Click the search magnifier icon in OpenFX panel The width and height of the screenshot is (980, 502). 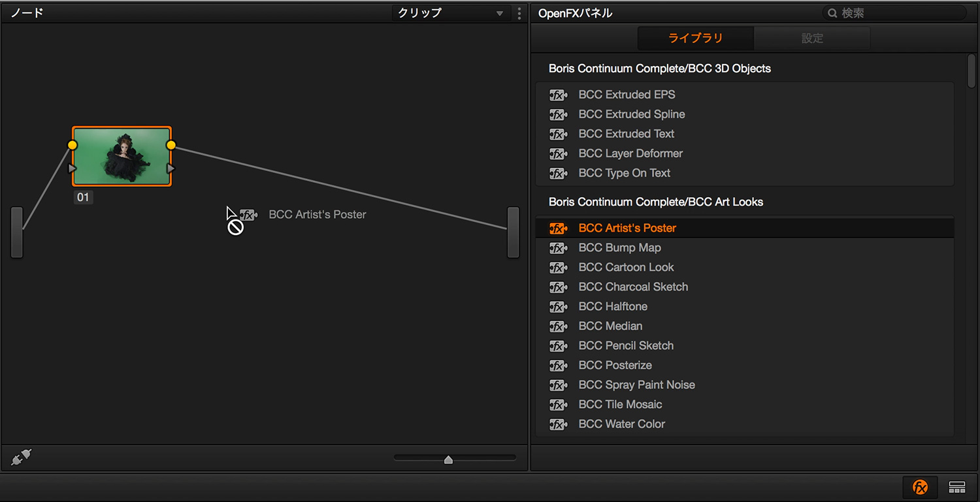(x=832, y=13)
